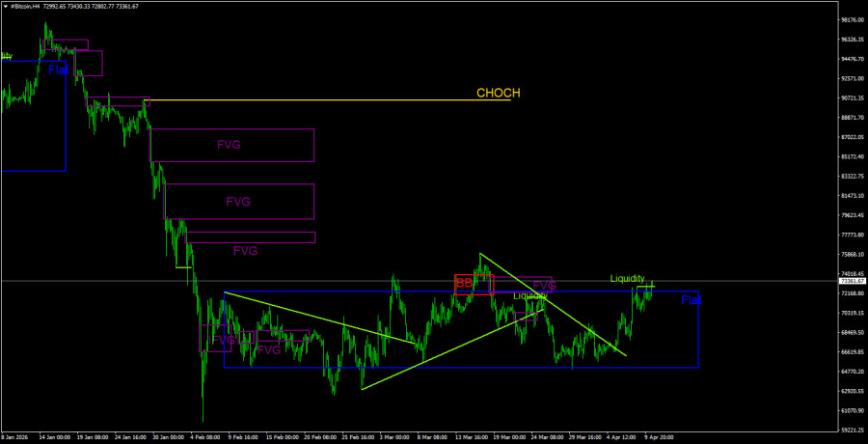Image resolution: width=868 pixels, height=444 pixels.
Task: Click the Liquidity label above the latest candles
Action: (627, 278)
